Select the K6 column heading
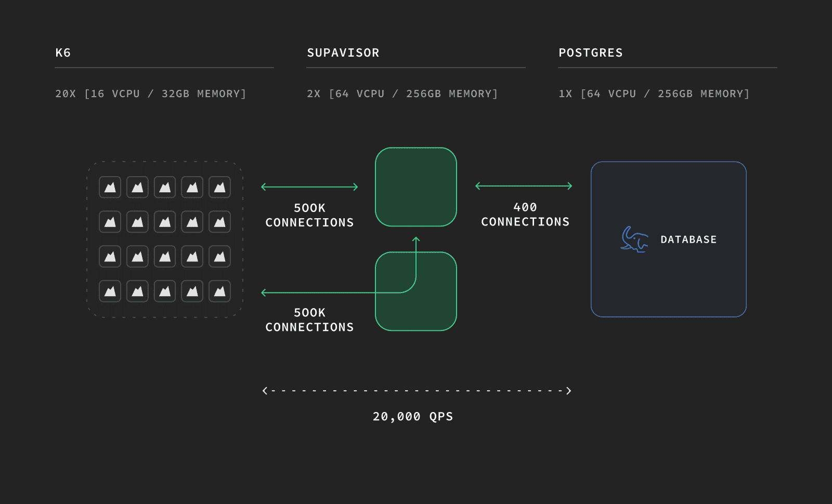Screen dimensions: 832x504 click(63, 53)
